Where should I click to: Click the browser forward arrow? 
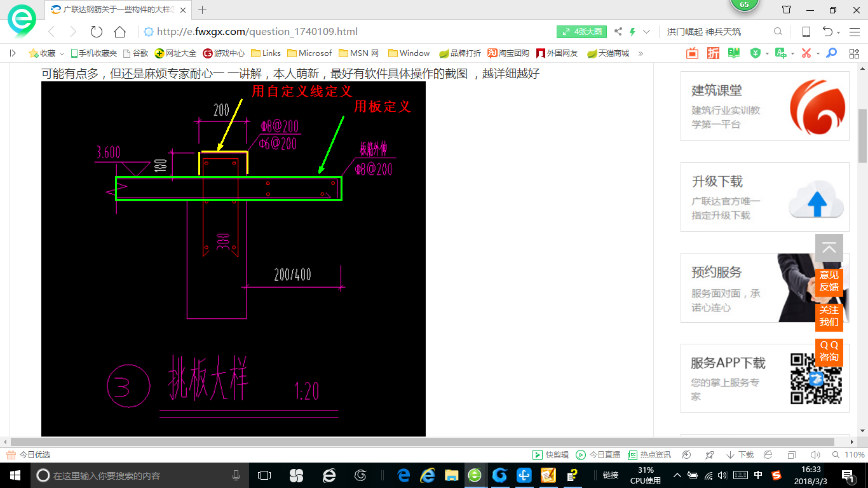click(x=73, y=32)
